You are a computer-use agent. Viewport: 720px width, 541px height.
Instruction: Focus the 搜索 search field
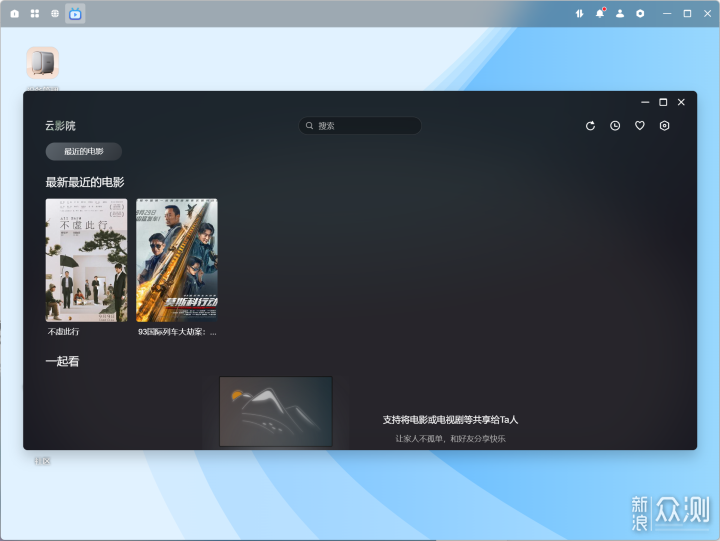click(360, 126)
